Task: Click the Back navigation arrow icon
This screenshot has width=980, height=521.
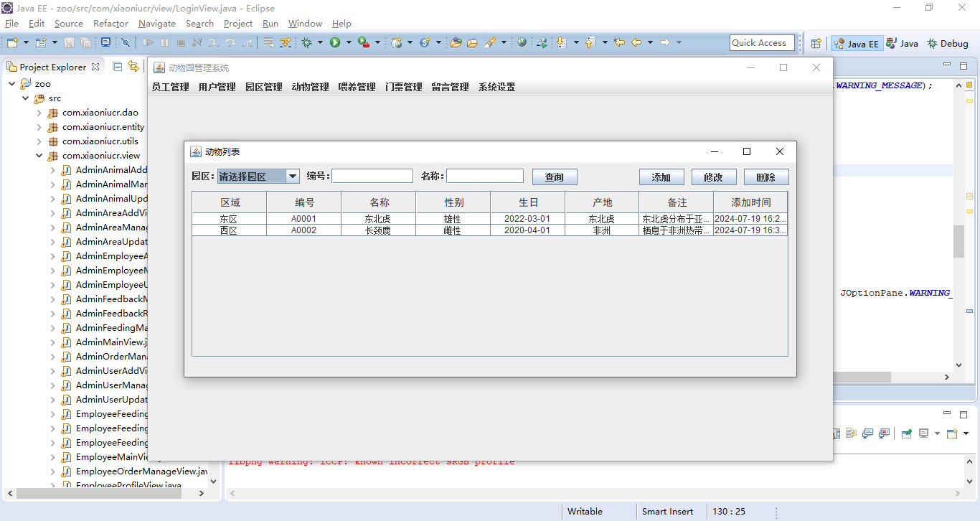Action: point(636,43)
